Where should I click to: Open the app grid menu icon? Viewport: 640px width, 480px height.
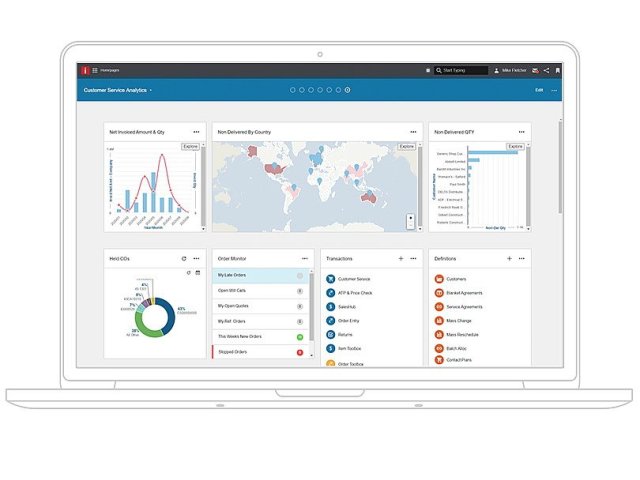tap(95, 71)
